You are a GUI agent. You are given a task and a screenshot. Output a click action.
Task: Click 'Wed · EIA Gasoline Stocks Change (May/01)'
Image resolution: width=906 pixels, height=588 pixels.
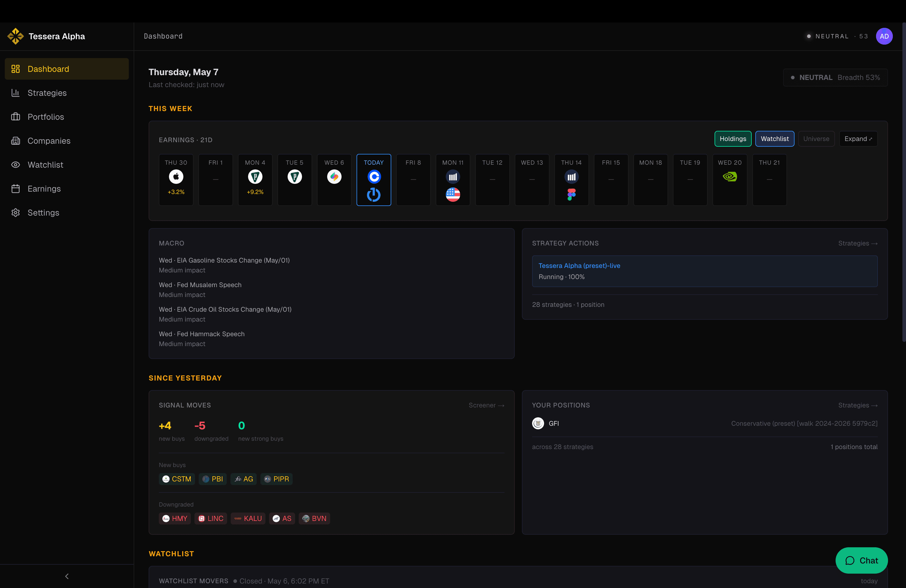[224, 260]
